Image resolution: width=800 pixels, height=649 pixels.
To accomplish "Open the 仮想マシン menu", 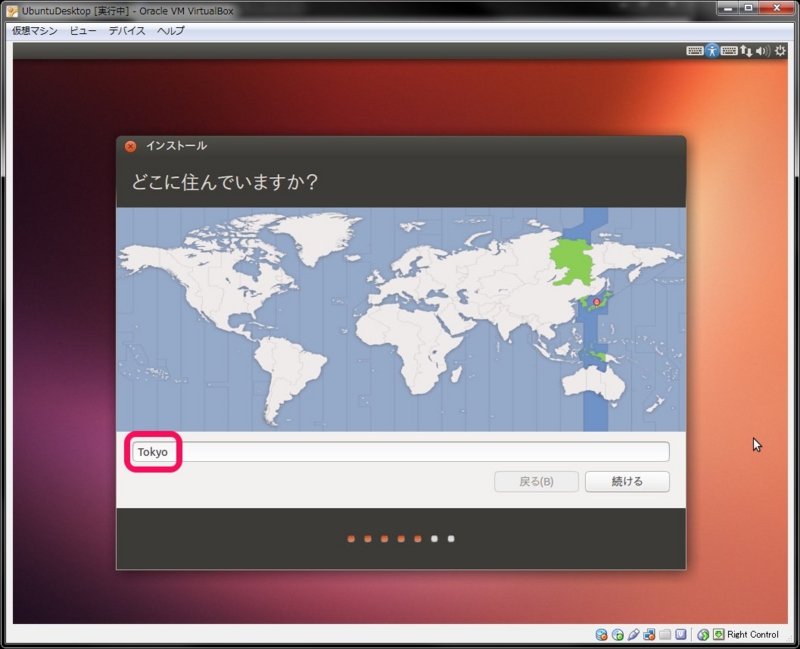I will (x=35, y=31).
